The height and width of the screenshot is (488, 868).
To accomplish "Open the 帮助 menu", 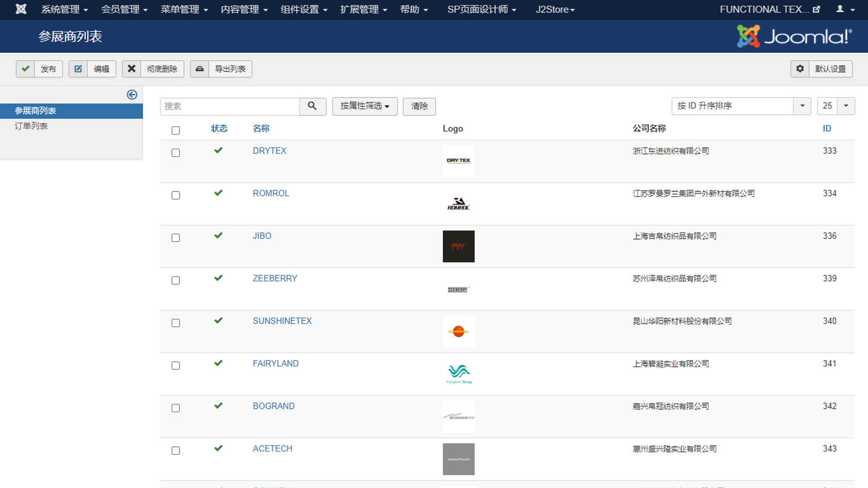I will pyautogui.click(x=414, y=9).
